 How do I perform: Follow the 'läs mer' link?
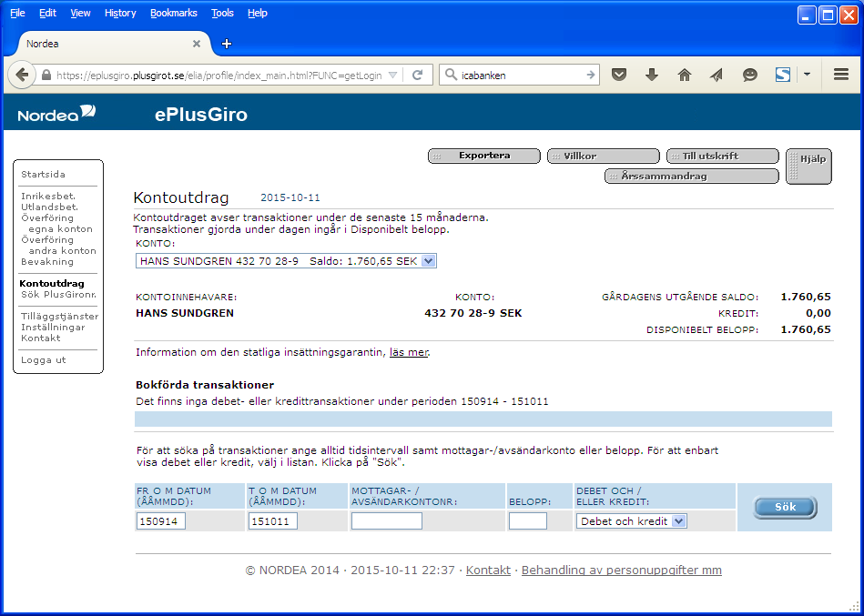(x=408, y=352)
